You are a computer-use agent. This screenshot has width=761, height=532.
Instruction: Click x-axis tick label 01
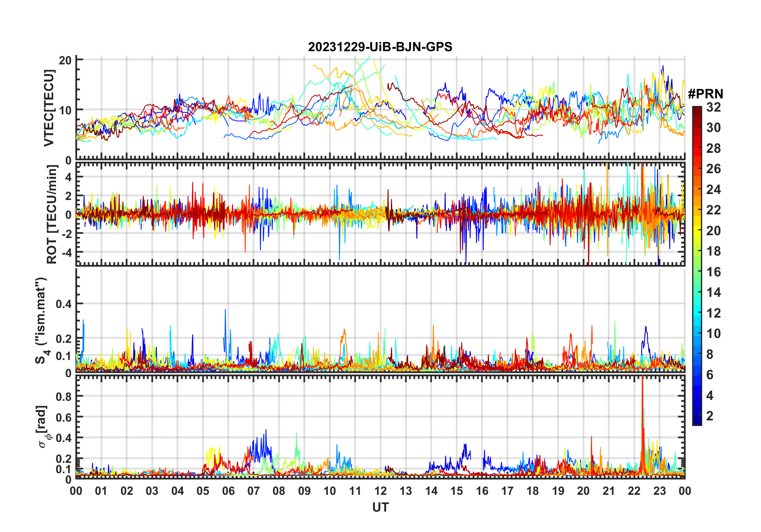(x=101, y=491)
